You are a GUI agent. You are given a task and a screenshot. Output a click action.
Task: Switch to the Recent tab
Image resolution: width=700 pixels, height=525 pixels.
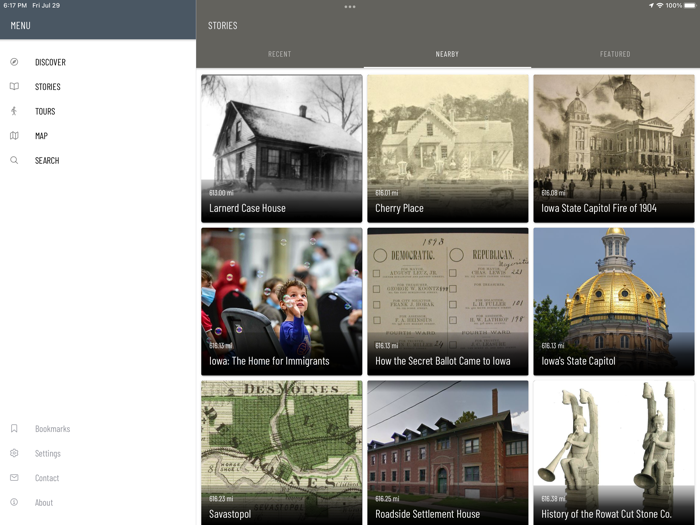[x=279, y=54]
